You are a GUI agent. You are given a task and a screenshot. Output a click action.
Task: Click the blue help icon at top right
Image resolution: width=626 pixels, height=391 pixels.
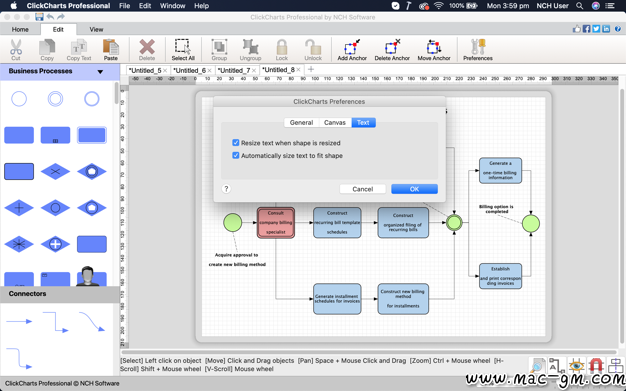tap(618, 29)
